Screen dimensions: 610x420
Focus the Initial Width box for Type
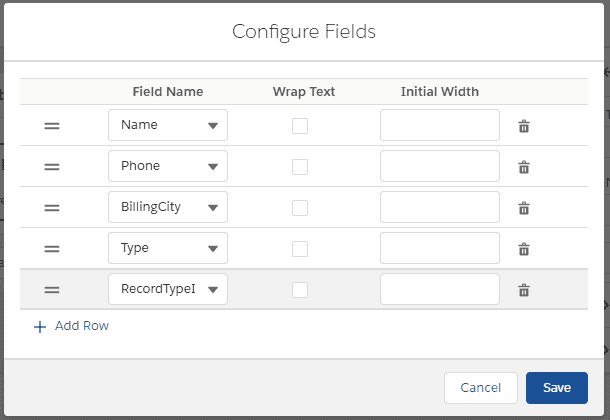(440, 249)
